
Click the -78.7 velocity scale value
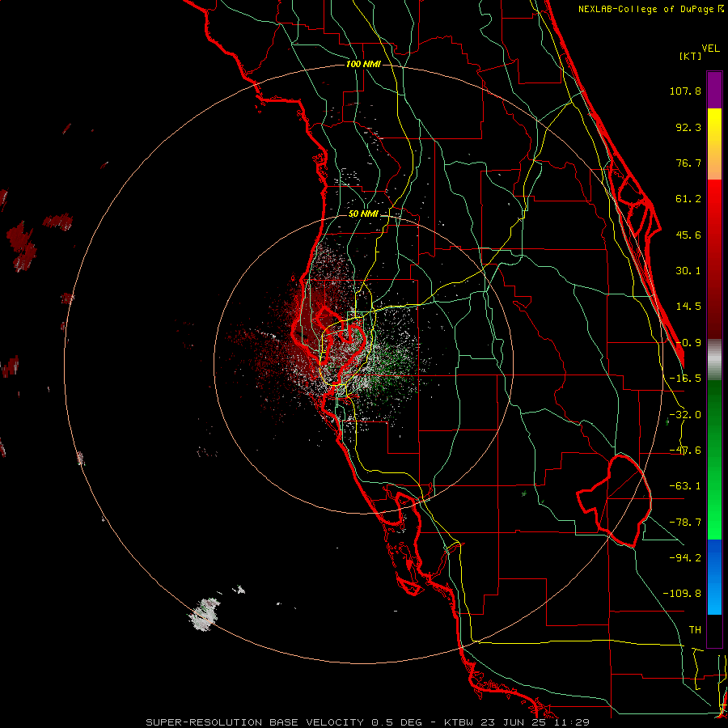click(685, 523)
